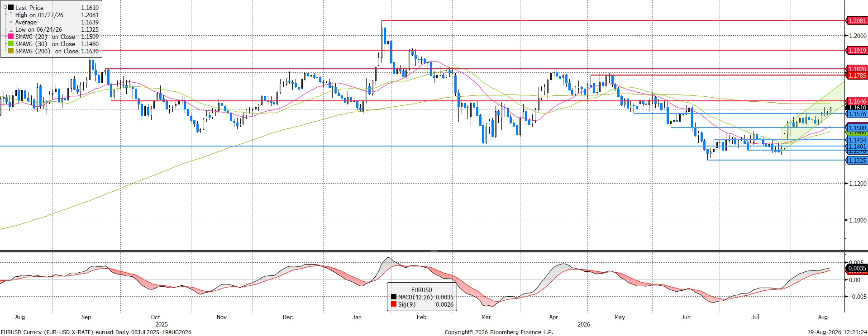Click the 1.1325 blue low level tag
The image size is (868, 336).
click(856, 161)
